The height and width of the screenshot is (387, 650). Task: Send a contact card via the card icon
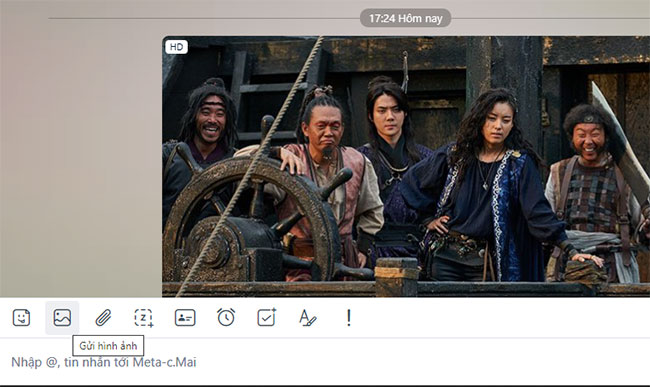click(x=185, y=318)
